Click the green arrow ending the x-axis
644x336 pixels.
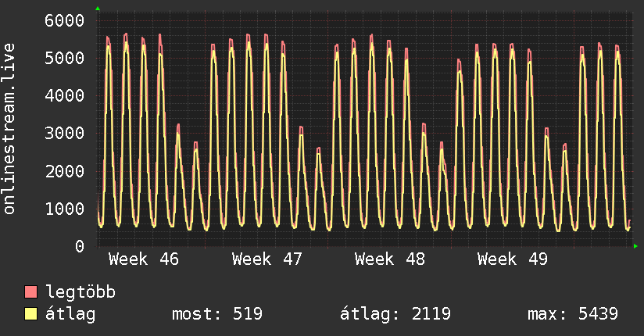click(636, 246)
